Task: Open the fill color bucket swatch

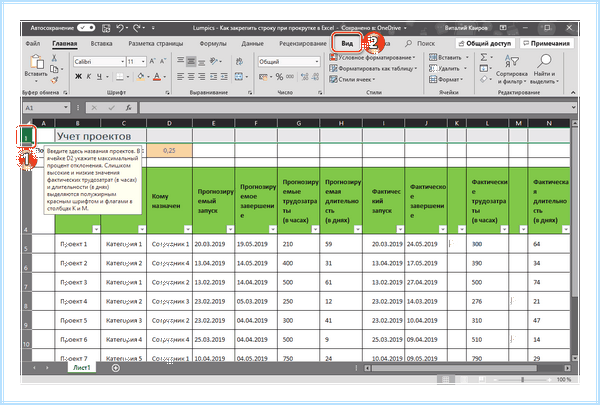Action: tap(140, 77)
